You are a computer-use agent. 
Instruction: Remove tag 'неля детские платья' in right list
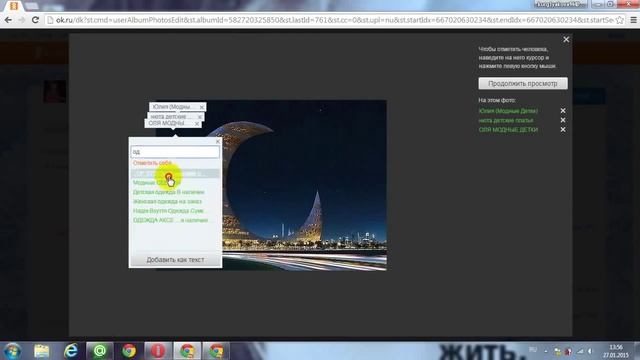563,120
